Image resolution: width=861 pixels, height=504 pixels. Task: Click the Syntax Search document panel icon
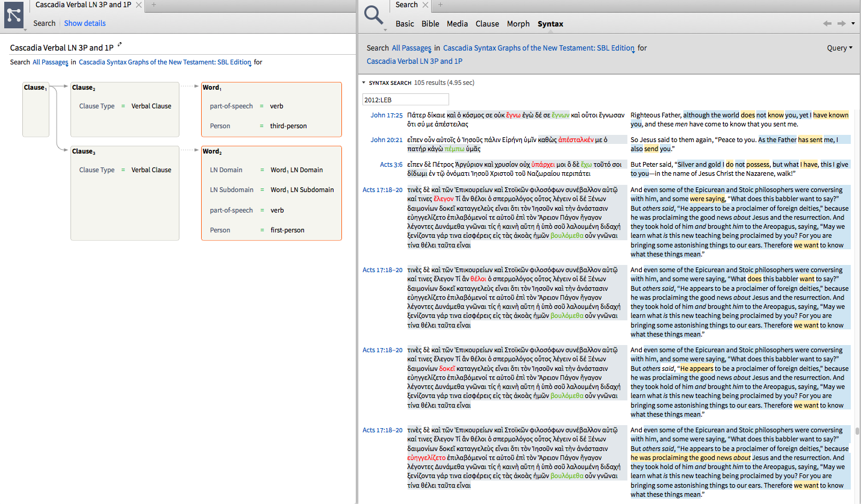(13, 15)
